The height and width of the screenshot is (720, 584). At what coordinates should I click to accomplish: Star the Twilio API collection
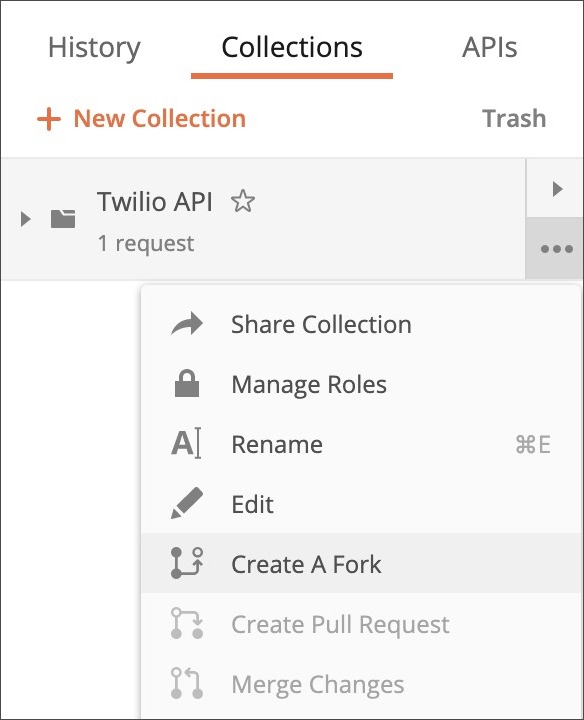(242, 201)
